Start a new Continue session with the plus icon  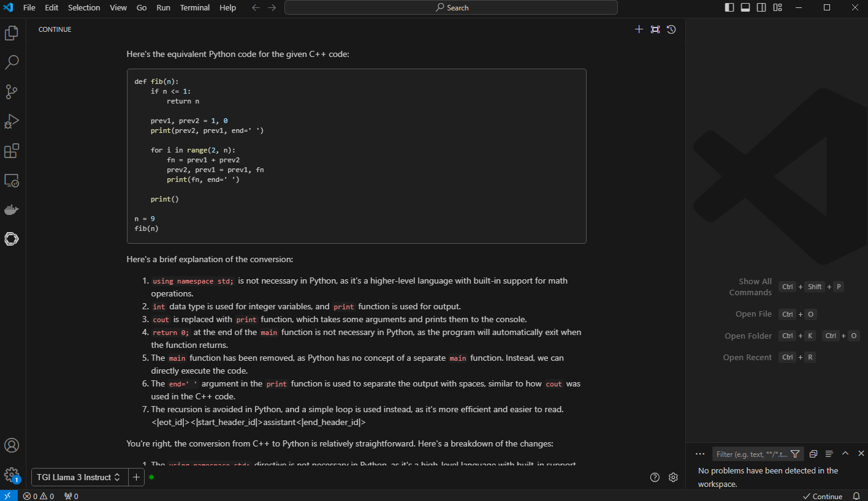click(x=639, y=29)
